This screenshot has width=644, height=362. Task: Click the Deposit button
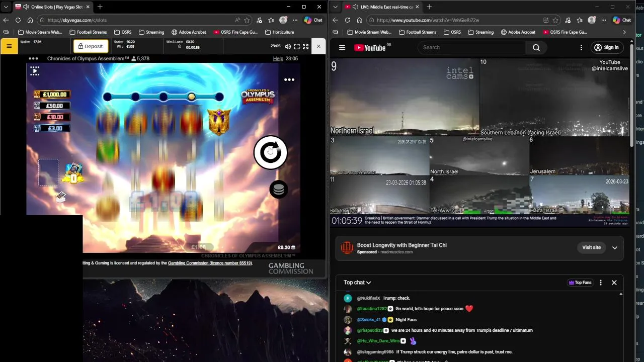click(x=90, y=46)
